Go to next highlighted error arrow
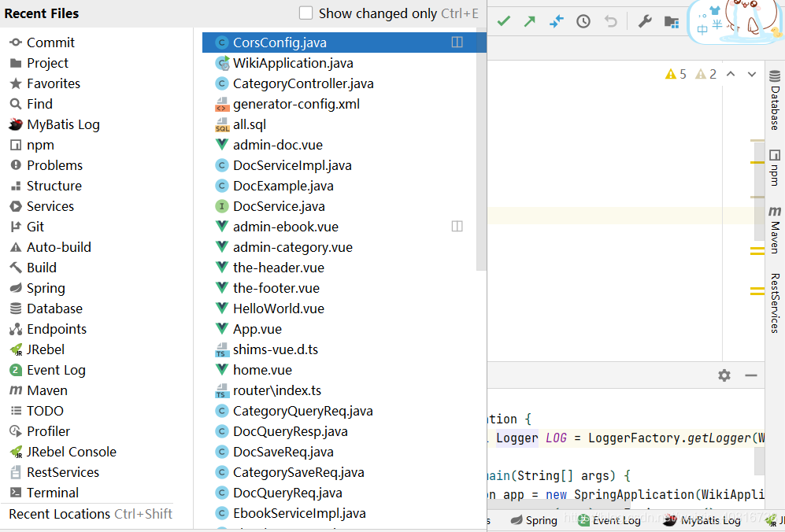The image size is (785, 532). point(751,74)
